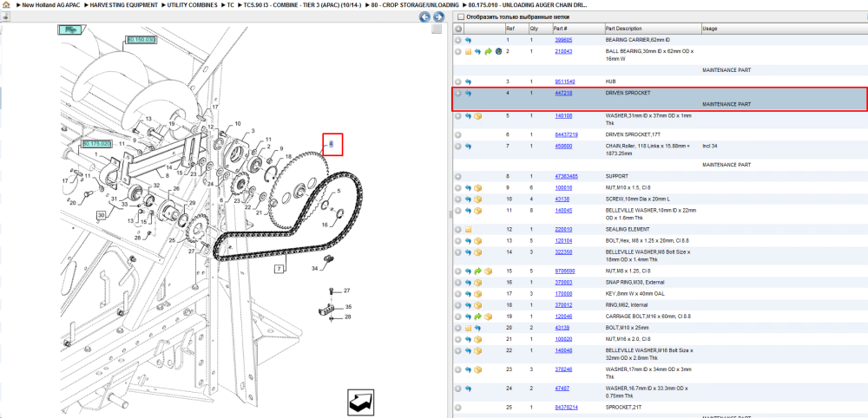Open part number 47363485 link

click(x=566, y=176)
